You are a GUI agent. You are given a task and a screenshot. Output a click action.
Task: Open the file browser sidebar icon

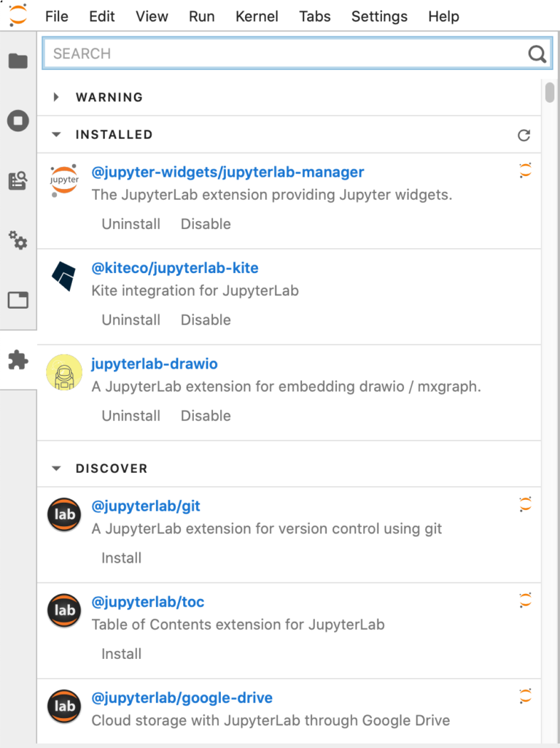tap(18, 61)
